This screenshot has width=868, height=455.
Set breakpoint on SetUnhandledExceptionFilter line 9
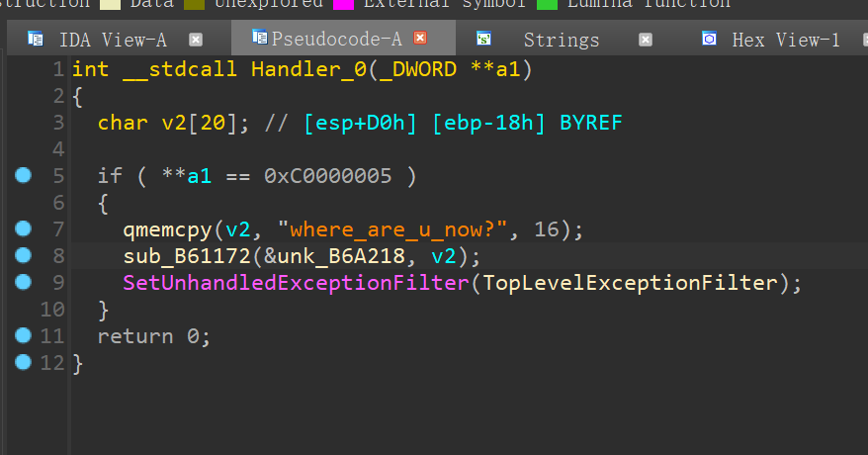24,283
